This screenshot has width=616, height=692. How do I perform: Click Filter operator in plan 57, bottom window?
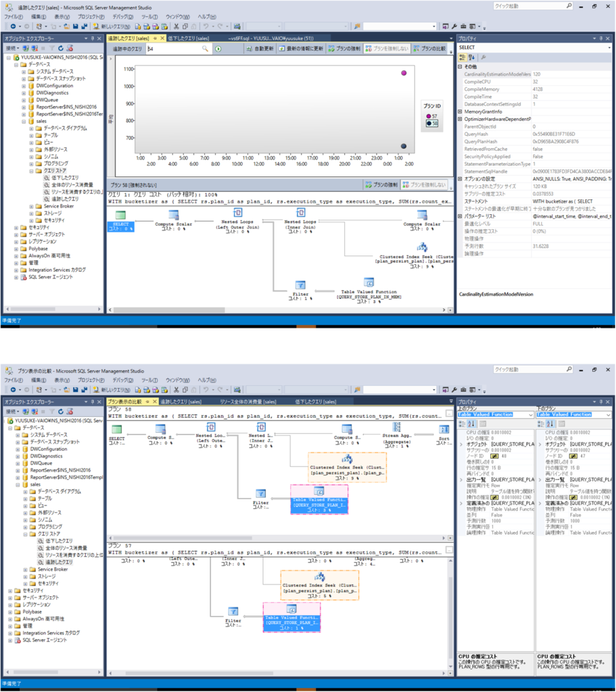point(233,616)
